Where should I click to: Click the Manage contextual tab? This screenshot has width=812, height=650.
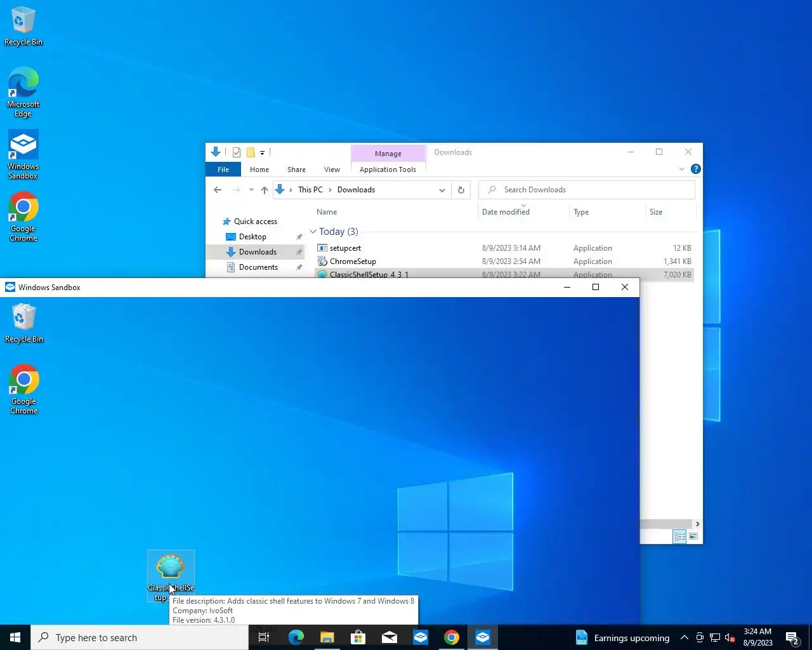(388, 154)
